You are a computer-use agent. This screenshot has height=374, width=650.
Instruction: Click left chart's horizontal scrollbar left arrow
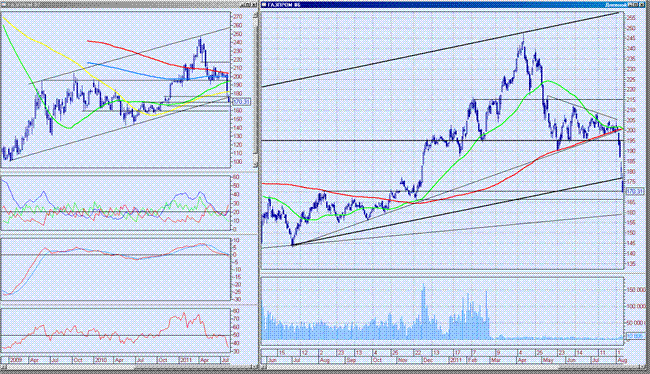[x=4, y=367]
